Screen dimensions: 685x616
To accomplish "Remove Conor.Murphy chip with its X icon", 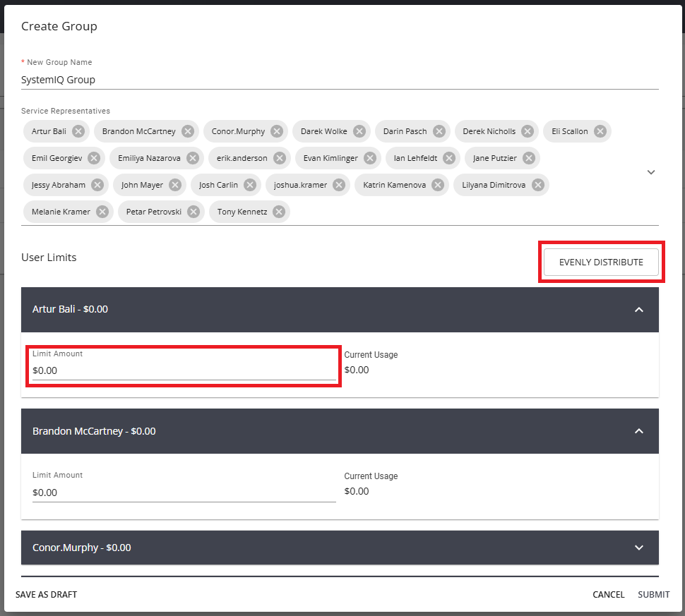I will [x=277, y=131].
